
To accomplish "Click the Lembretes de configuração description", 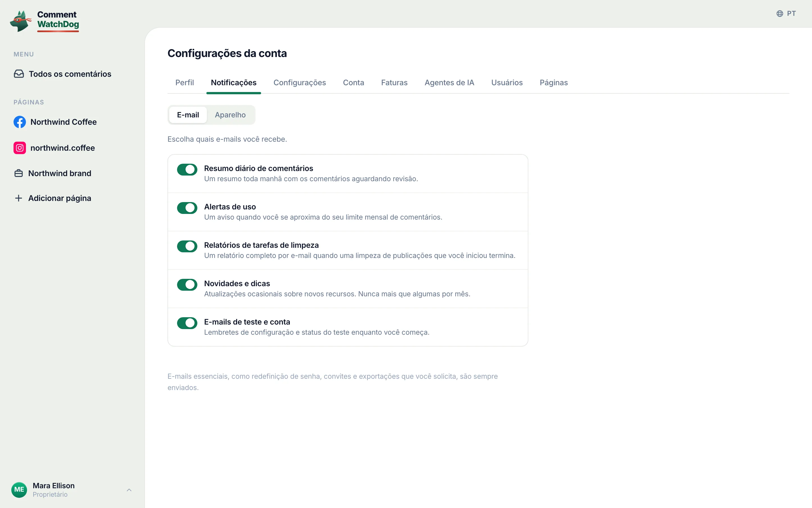I will pos(317,332).
